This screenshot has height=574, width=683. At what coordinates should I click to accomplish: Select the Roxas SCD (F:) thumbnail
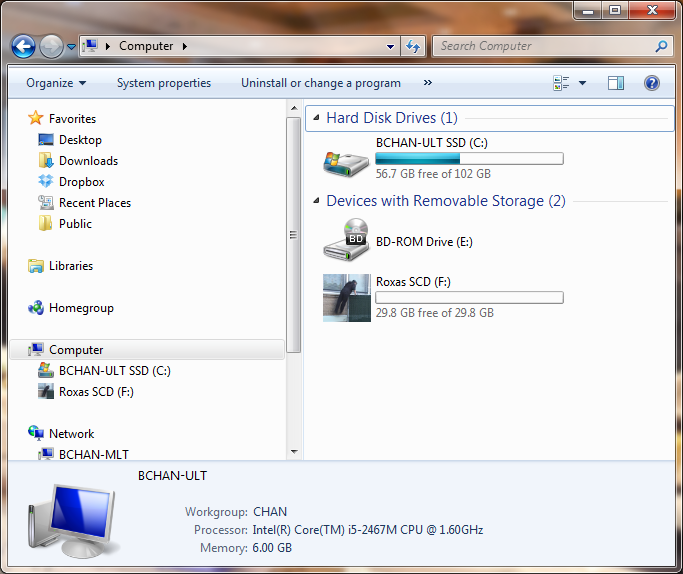347,298
